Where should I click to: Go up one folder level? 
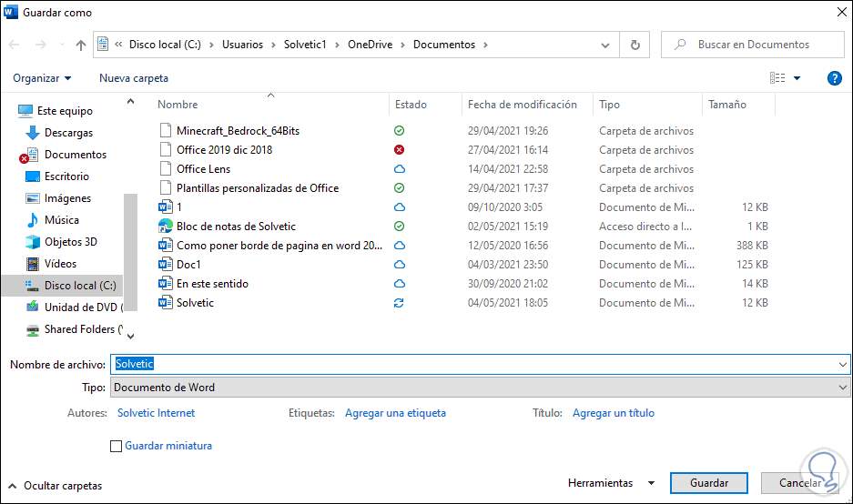coord(80,45)
